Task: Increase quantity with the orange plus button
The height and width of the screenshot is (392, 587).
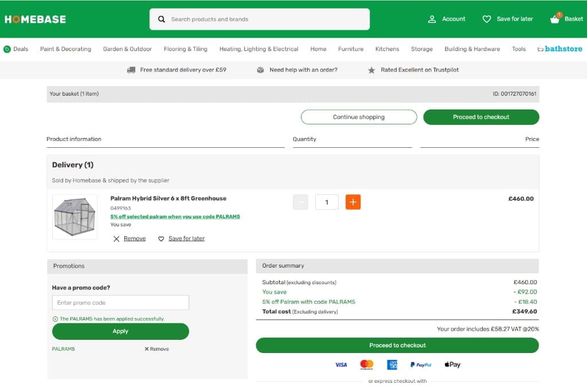Action: (353, 202)
